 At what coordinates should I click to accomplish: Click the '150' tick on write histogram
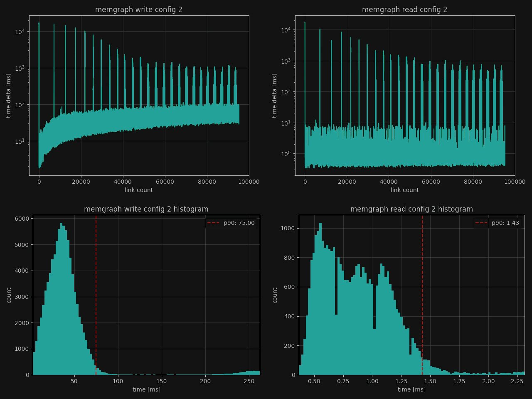pyautogui.click(x=162, y=381)
